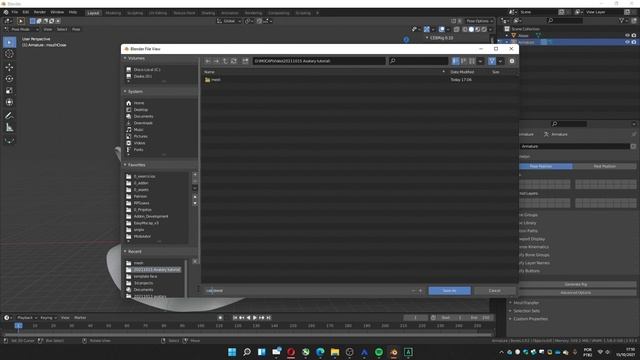Select the Cursor tool in viewport toolbar

[x=9, y=54]
